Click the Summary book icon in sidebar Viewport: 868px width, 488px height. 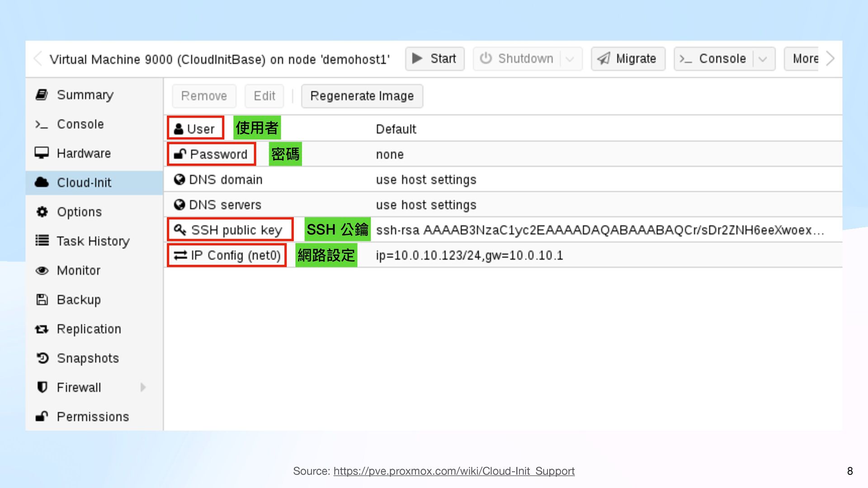point(42,95)
